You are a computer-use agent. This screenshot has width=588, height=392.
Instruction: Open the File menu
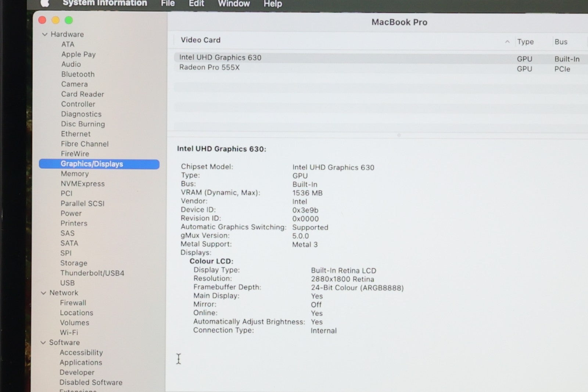168,3
